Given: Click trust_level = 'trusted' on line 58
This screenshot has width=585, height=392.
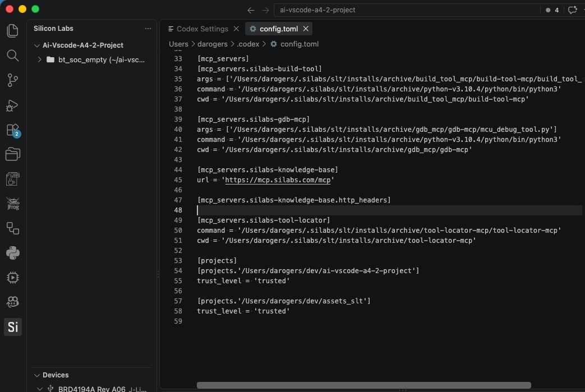Looking at the screenshot, I should coord(243,311).
